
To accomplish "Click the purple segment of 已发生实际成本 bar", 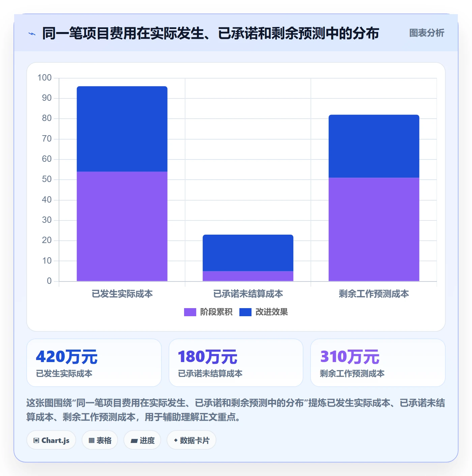I will click(122, 226).
